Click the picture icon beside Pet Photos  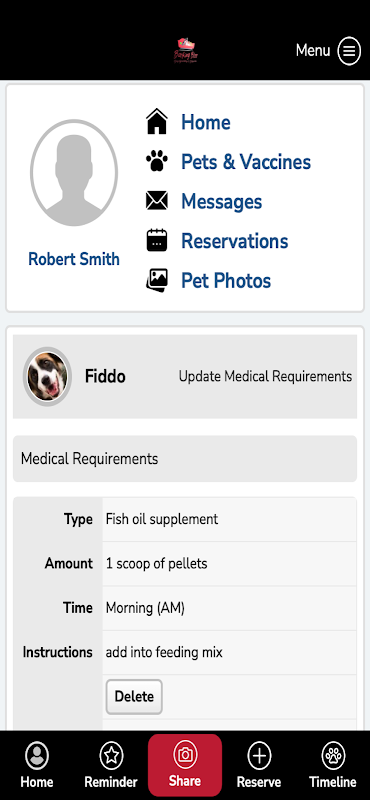click(x=157, y=280)
